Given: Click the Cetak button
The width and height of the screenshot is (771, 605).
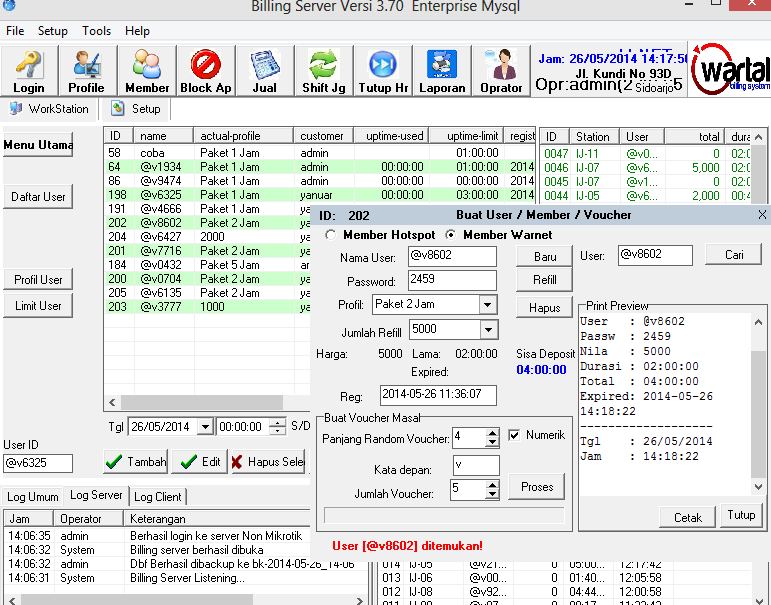Looking at the screenshot, I should click(687, 517).
